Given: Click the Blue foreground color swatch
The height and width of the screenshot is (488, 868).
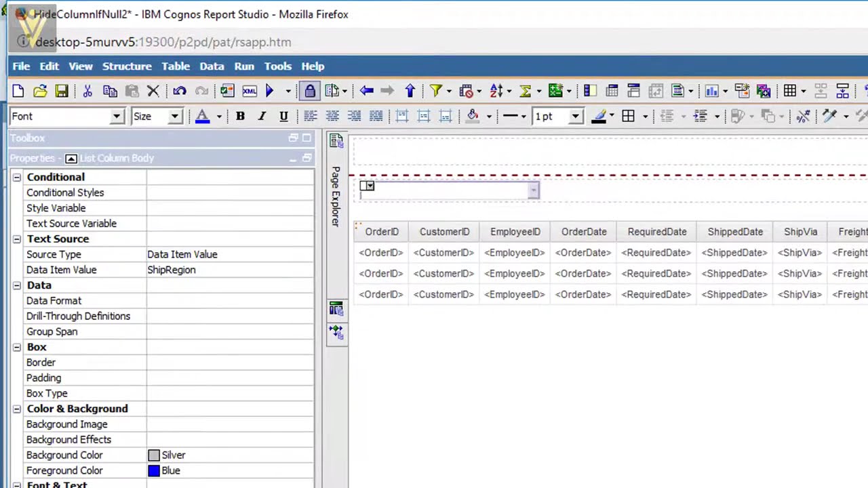Looking at the screenshot, I should [x=154, y=471].
